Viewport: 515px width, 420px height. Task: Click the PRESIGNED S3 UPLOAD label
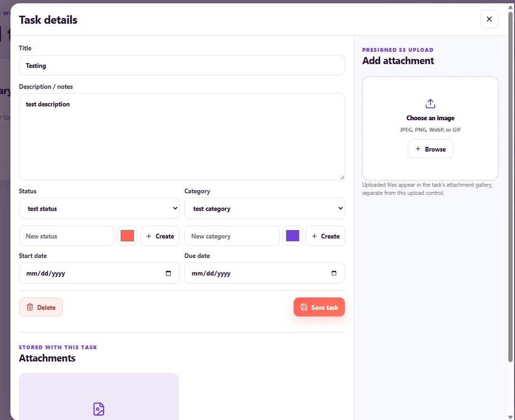(x=398, y=50)
